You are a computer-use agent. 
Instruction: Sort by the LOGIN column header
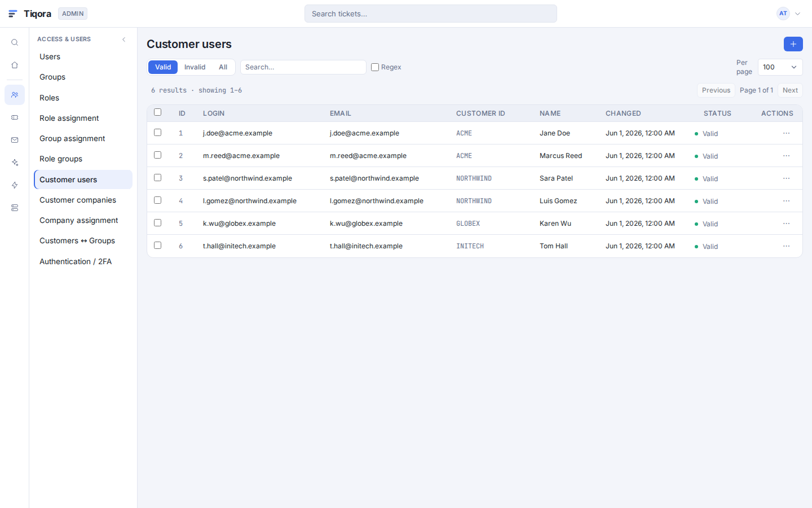[214, 113]
